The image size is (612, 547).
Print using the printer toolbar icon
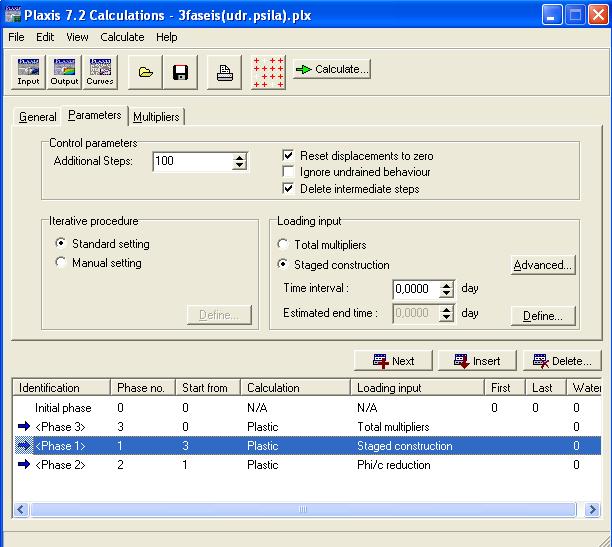pyautogui.click(x=224, y=72)
